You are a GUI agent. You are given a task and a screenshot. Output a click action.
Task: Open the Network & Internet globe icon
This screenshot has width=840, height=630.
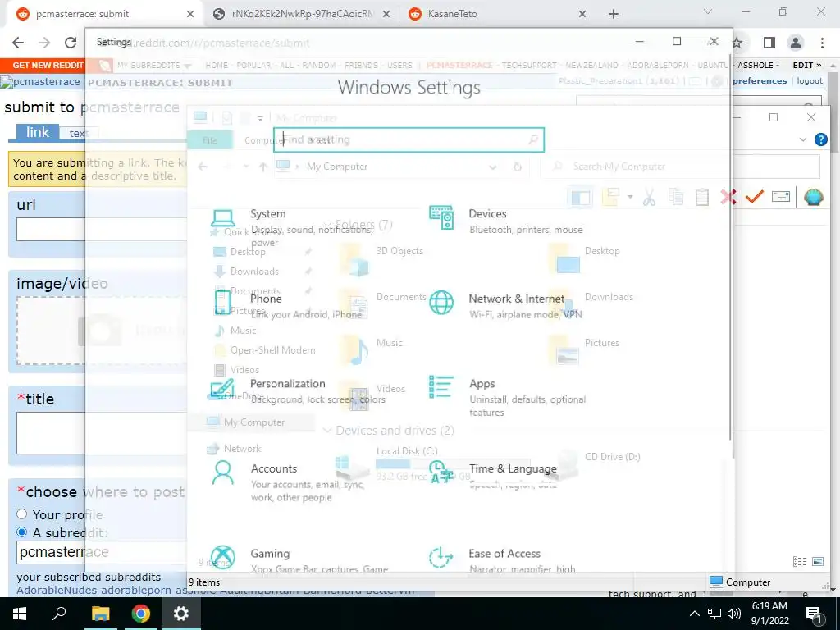tap(441, 303)
